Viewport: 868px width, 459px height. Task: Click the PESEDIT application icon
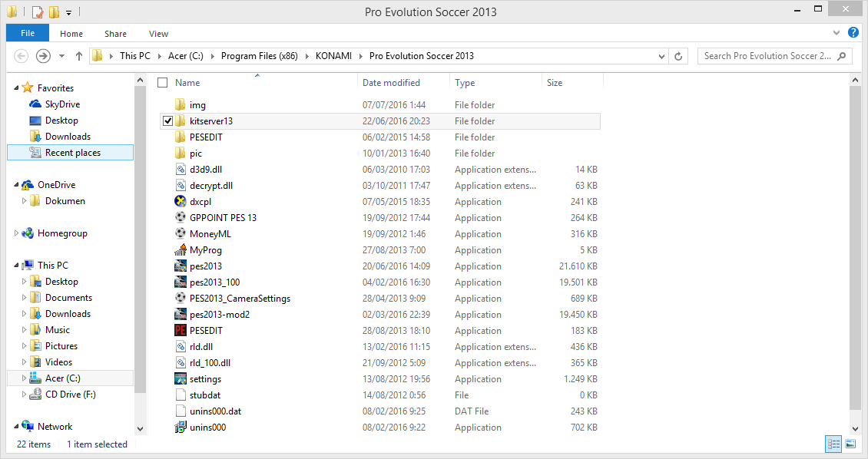(x=180, y=331)
